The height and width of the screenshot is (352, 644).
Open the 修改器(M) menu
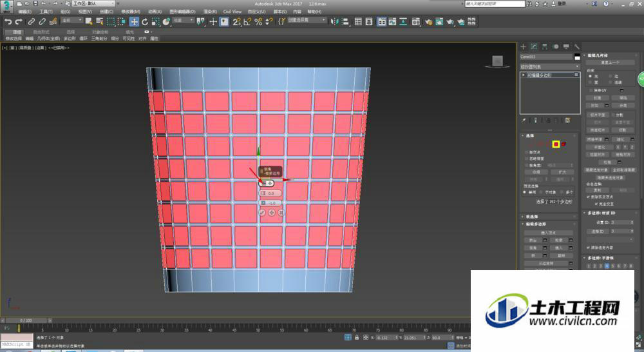click(x=131, y=12)
